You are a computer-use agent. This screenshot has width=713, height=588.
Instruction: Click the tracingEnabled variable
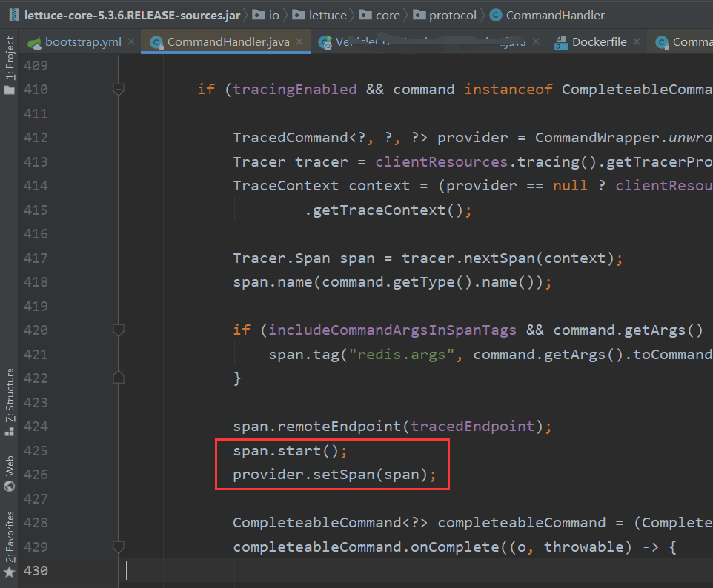pyautogui.click(x=295, y=90)
